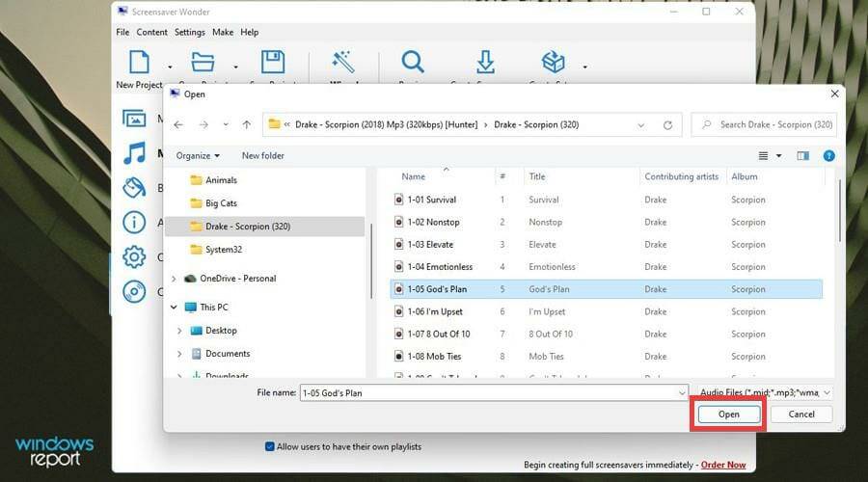Open the recent locations dropdown arrow
Viewport: 868px width, 482px height.
coord(226,125)
